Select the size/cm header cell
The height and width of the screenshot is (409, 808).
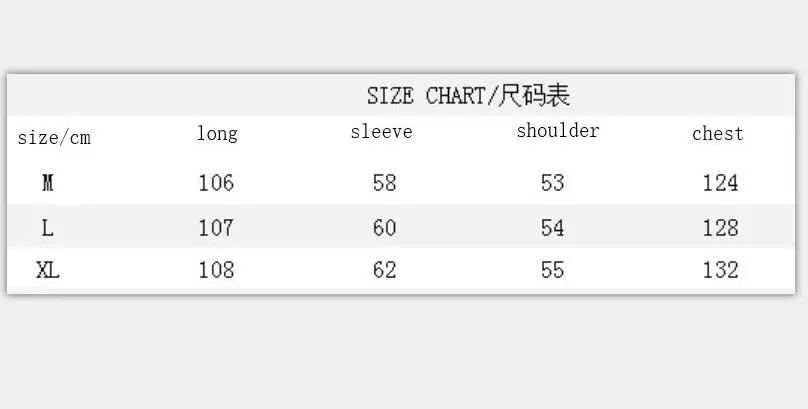tap(54, 138)
